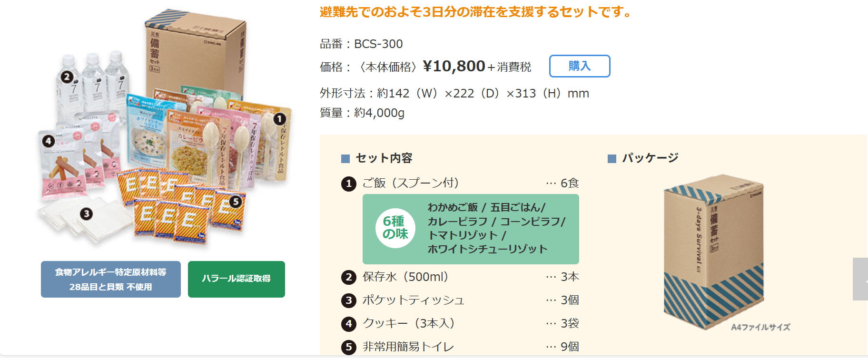The height and width of the screenshot is (358, 868).
Task: Click number 4 marker on cookie packs
Action: (48, 141)
